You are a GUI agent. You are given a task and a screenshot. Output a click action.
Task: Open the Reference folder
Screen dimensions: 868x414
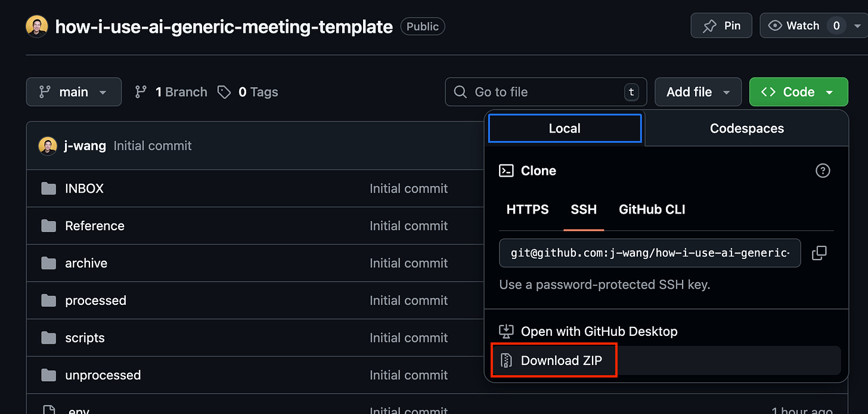pyautogui.click(x=95, y=226)
